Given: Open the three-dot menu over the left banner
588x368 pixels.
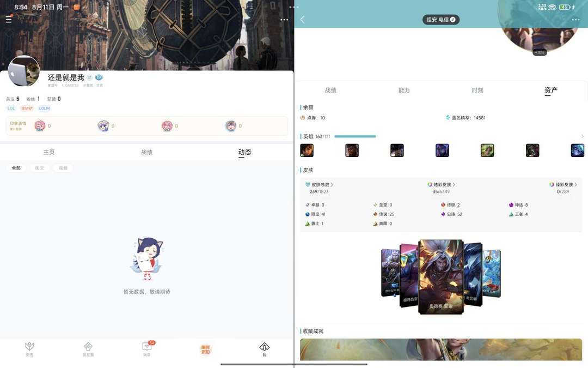Looking at the screenshot, I should click(x=284, y=20).
